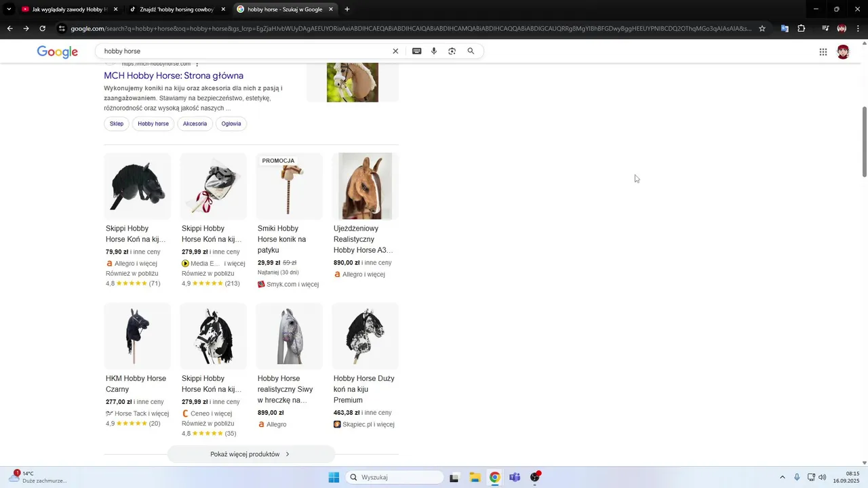
Task: Open Hobby Horse Duży koń Premium image
Action: click(365, 336)
